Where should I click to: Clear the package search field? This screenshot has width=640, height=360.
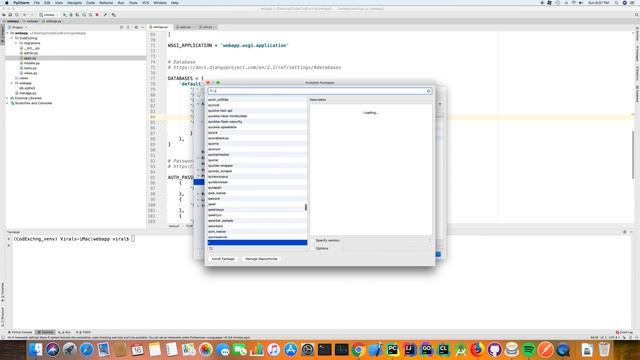[x=429, y=91]
